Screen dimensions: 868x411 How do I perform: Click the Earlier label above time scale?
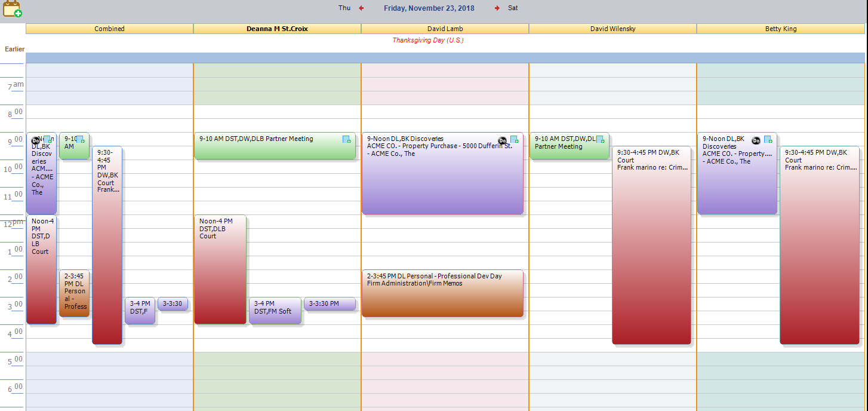pos(15,49)
